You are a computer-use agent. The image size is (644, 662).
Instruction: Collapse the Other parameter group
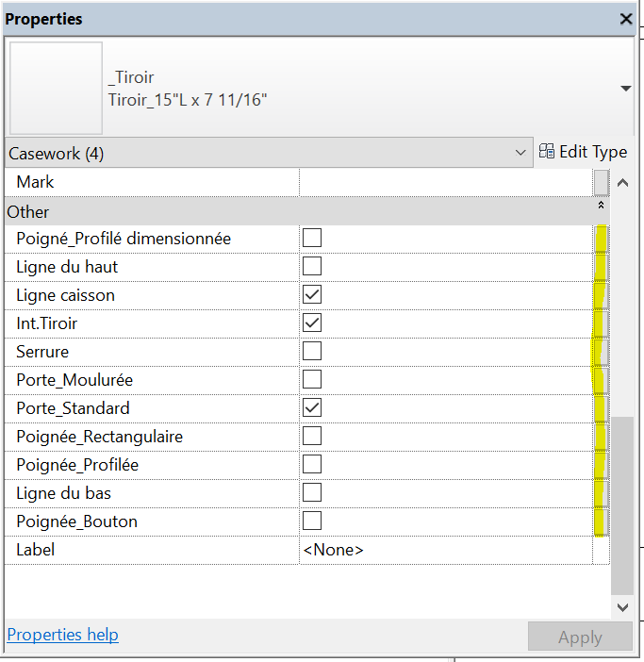[x=601, y=205]
